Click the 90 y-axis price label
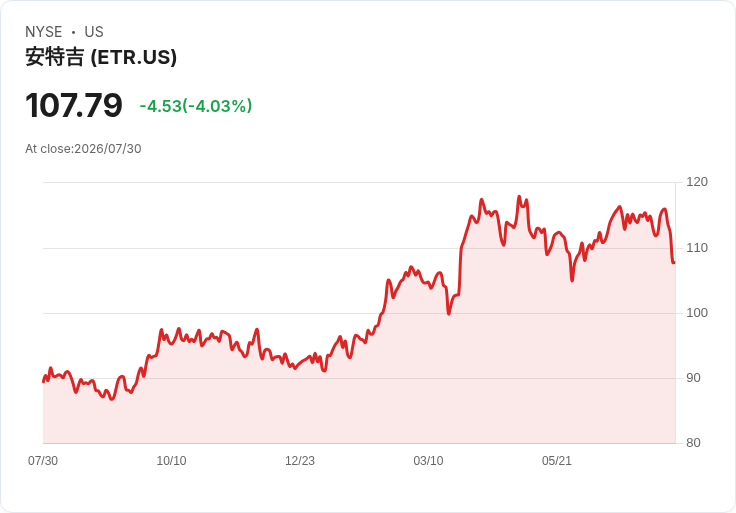This screenshot has width=736, height=513. point(693,378)
